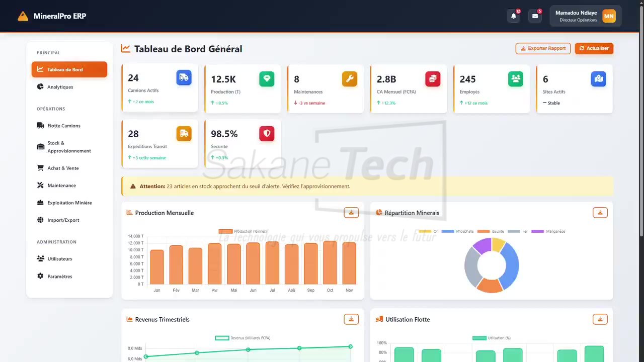Download the Production Mensuelle chart
Screen dimensions: 644x362
(351, 213)
